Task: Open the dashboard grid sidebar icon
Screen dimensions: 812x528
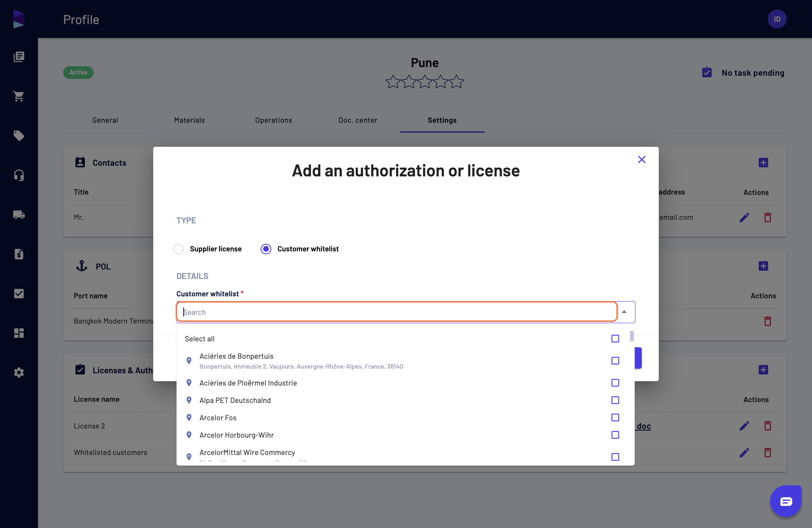Action: [19, 333]
